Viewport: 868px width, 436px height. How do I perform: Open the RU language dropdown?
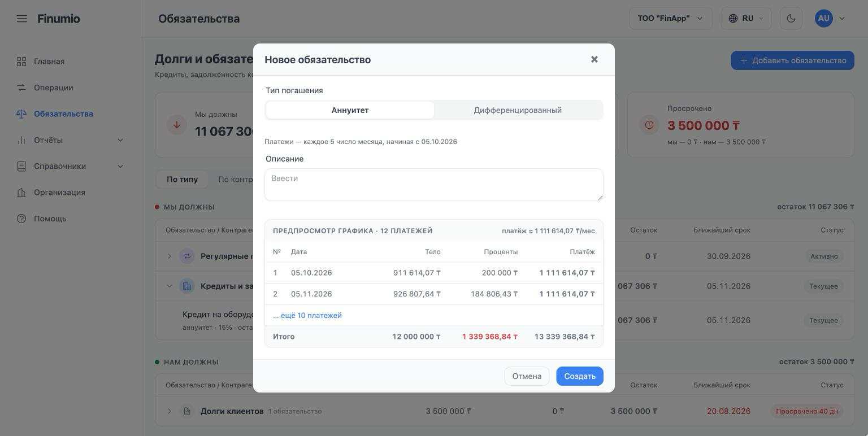(746, 19)
